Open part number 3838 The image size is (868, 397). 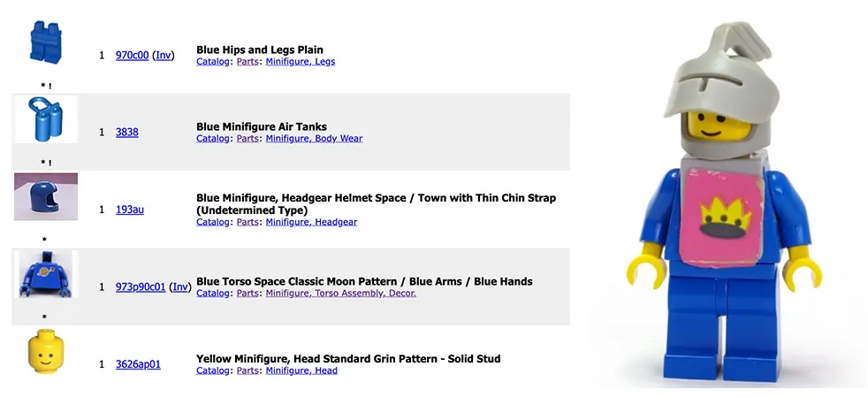[x=126, y=133]
